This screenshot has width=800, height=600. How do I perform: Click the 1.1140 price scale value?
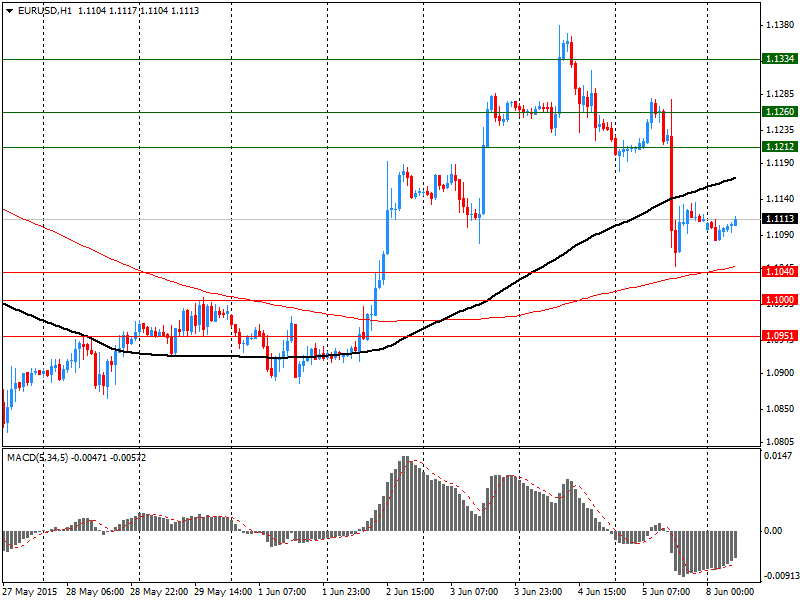781,199
